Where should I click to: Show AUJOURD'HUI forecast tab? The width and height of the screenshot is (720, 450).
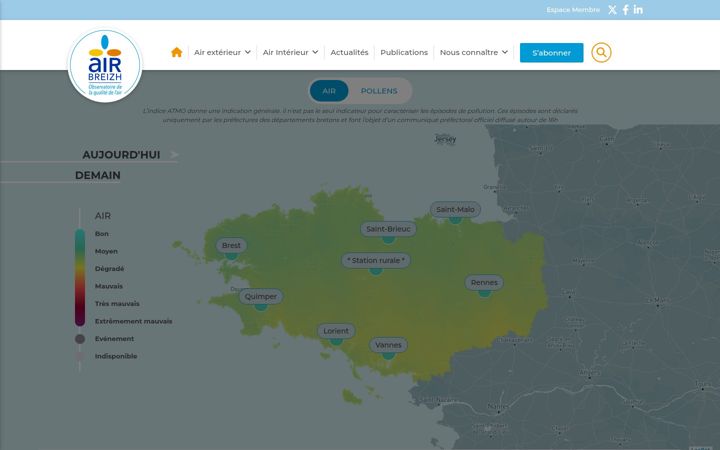[121, 155]
